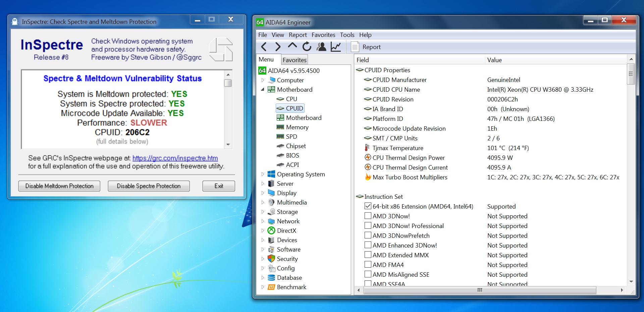Open the Tools menu
This screenshot has width=644, height=312.
point(347,35)
